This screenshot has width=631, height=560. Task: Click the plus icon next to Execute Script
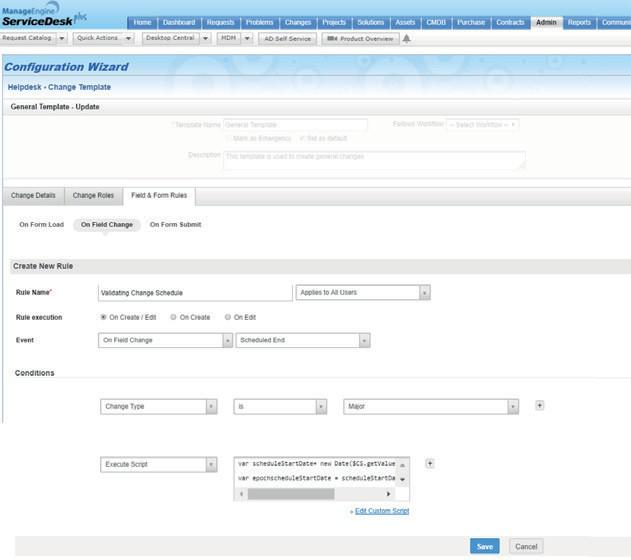430,463
